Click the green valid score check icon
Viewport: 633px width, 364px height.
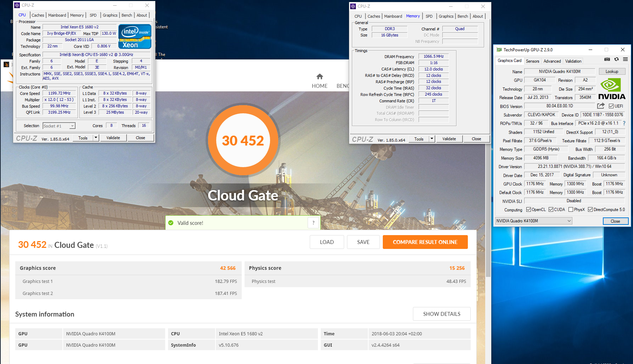[171, 223]
